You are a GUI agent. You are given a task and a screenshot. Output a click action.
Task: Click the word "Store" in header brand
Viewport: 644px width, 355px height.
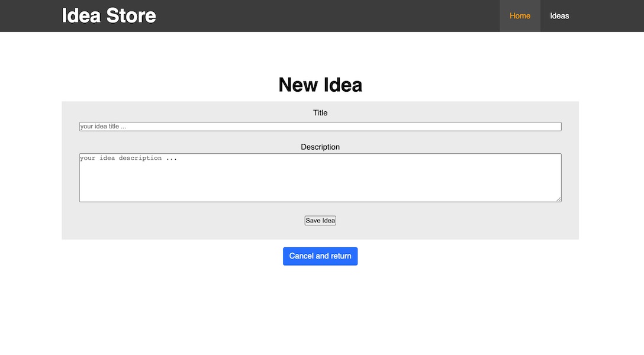131,15
